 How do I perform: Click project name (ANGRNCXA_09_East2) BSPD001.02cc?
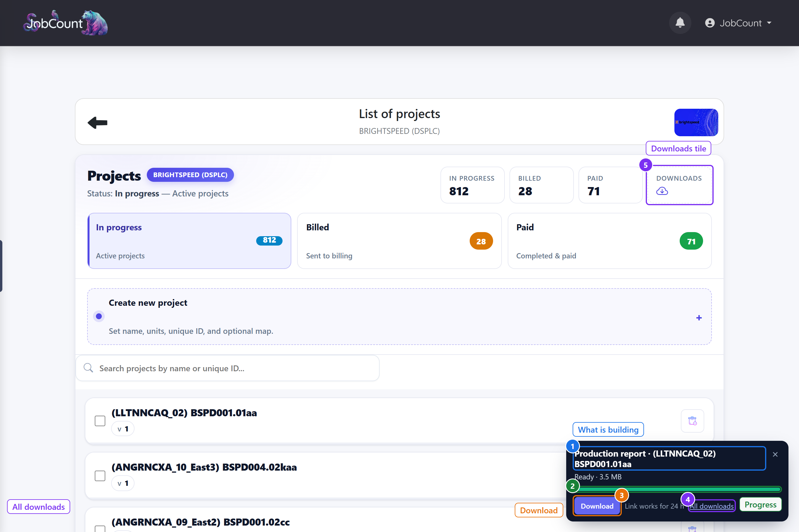[x=201, y=522]
